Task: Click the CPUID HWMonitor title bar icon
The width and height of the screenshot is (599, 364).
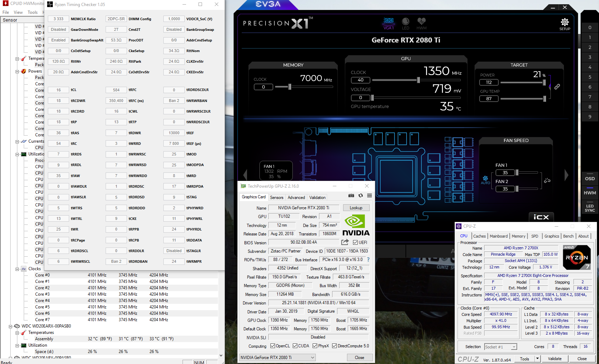Action: pos(5,3)
